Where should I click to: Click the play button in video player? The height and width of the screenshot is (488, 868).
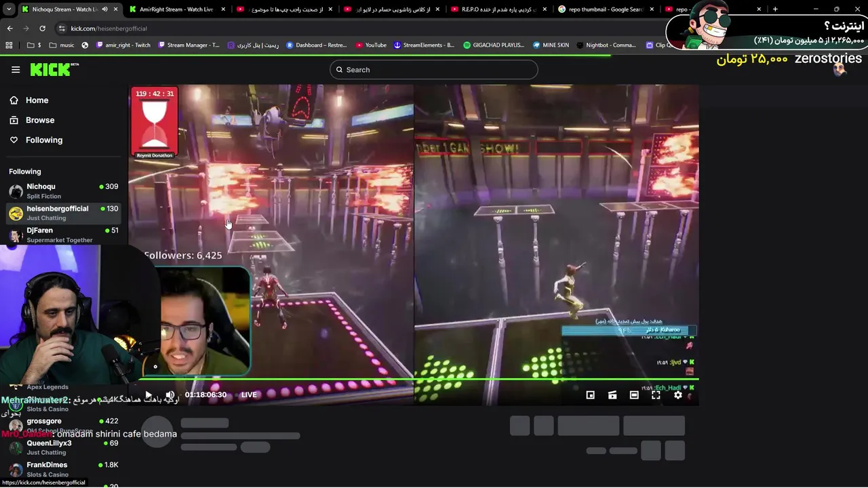click(149, 394)
